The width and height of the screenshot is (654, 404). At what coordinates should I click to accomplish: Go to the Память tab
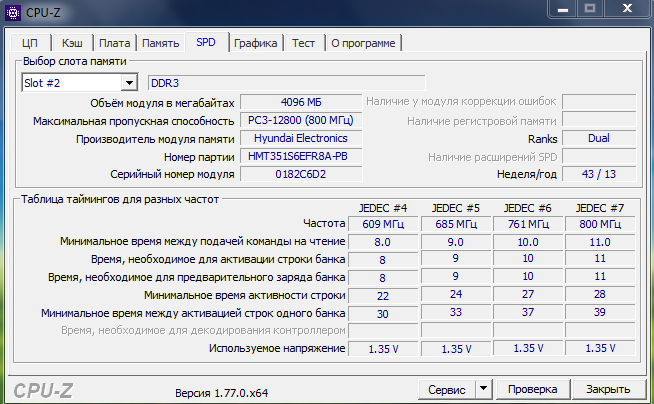pos(160,43)
